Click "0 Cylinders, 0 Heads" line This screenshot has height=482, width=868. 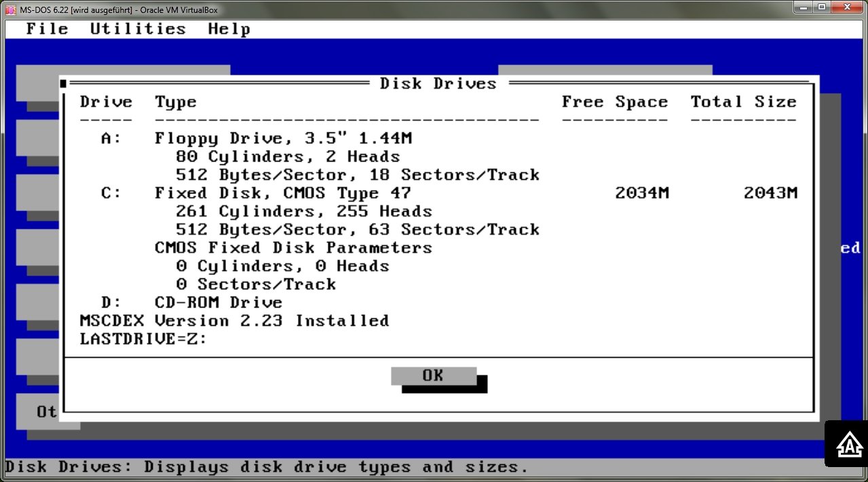283,267
